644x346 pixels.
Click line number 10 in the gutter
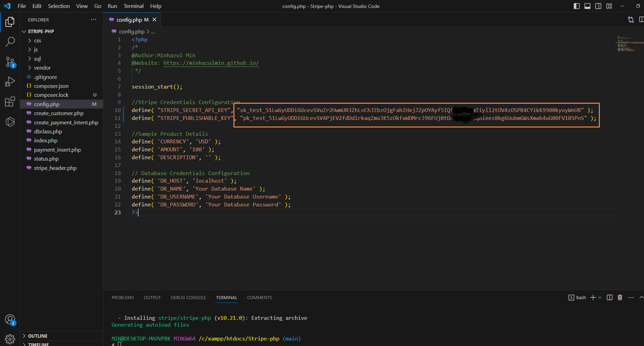coord(118,110)
